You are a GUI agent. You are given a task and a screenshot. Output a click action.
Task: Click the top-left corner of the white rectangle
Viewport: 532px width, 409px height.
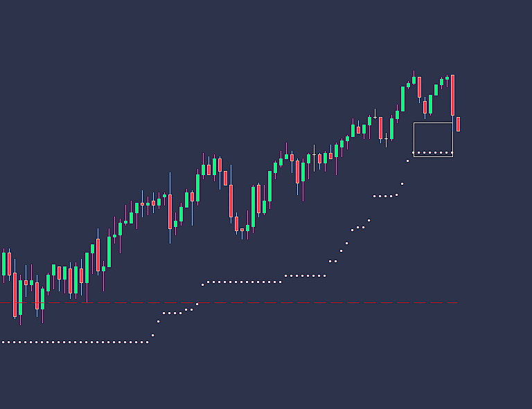point(414,122)
